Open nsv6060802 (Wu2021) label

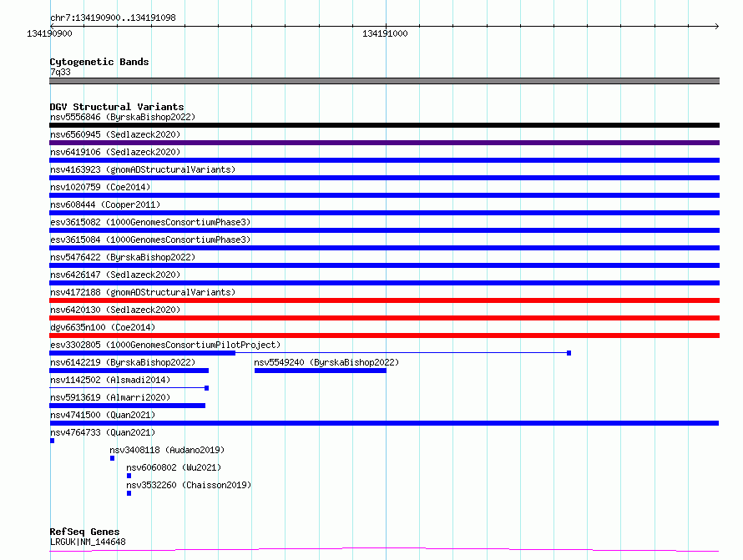click(174, 467)
